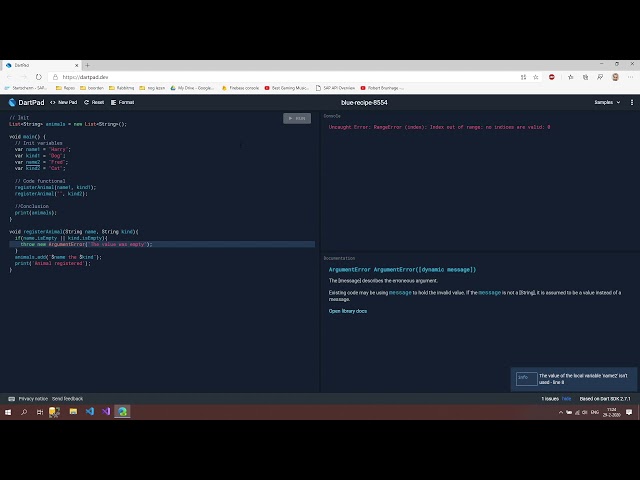Image resolution: width=640 pixels, height=480 pixels.
Task: Open library docs link
Action: pyautogui.click(x=348, y=311)
